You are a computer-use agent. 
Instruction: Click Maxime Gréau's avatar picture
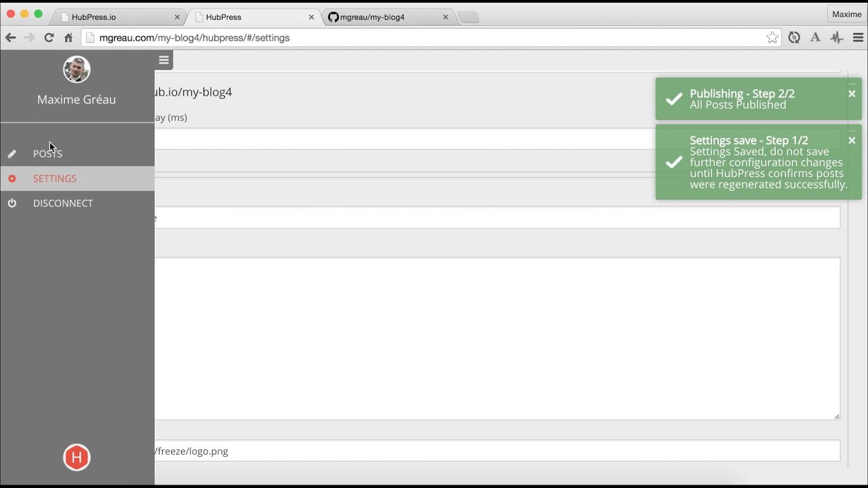pos(77,69)
